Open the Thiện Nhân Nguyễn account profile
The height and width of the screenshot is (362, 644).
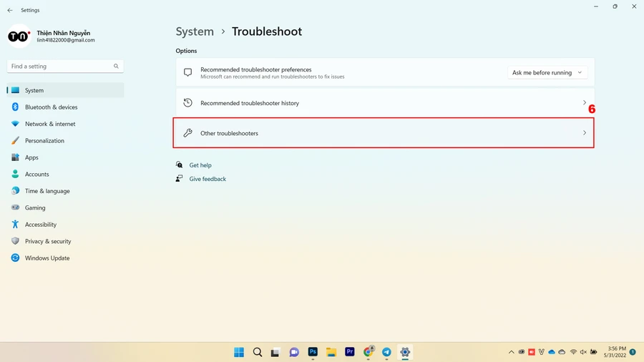click(x=52, y=36)
